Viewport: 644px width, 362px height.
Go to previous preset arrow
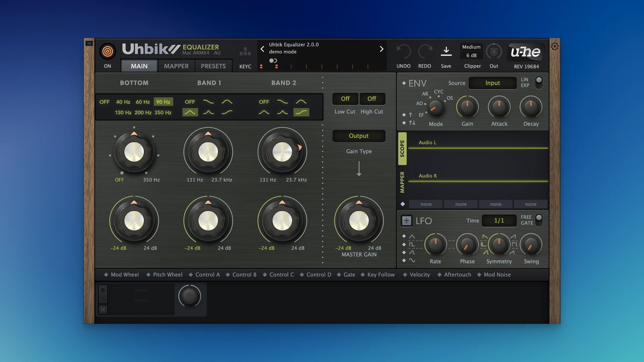click(x=262, y=49)
